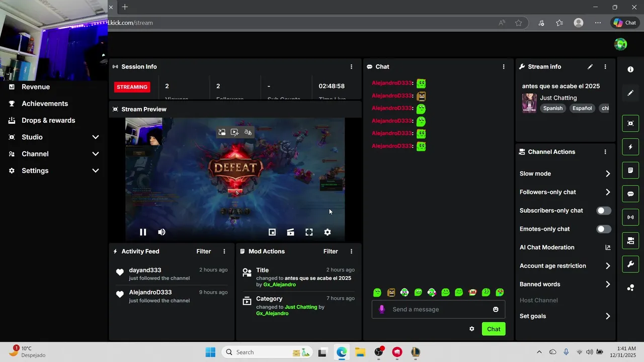
Task: Click the video enhance overlay icon
Action: pyautogui.click(x=234, y=132)
